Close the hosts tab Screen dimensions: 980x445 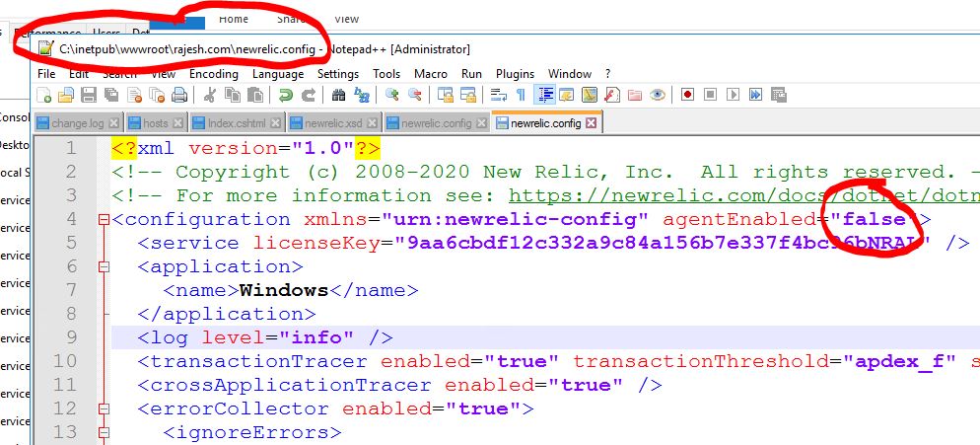click(176, 123)
